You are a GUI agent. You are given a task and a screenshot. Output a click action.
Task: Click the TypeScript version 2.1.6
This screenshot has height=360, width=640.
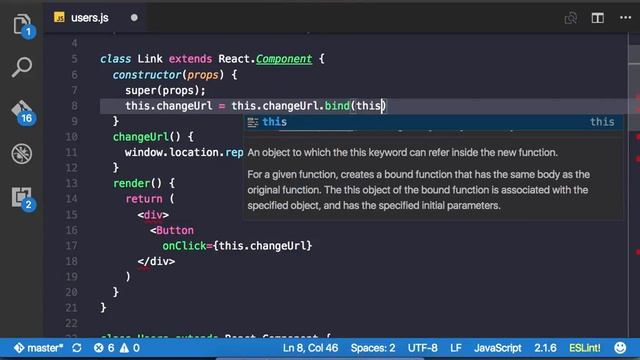545,348
